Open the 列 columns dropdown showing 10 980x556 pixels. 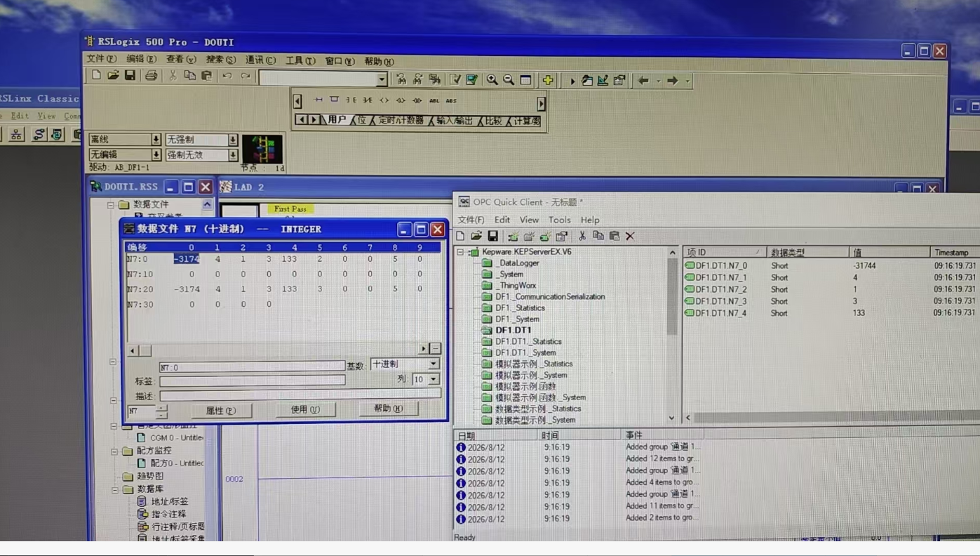click(x=434, y=379)
